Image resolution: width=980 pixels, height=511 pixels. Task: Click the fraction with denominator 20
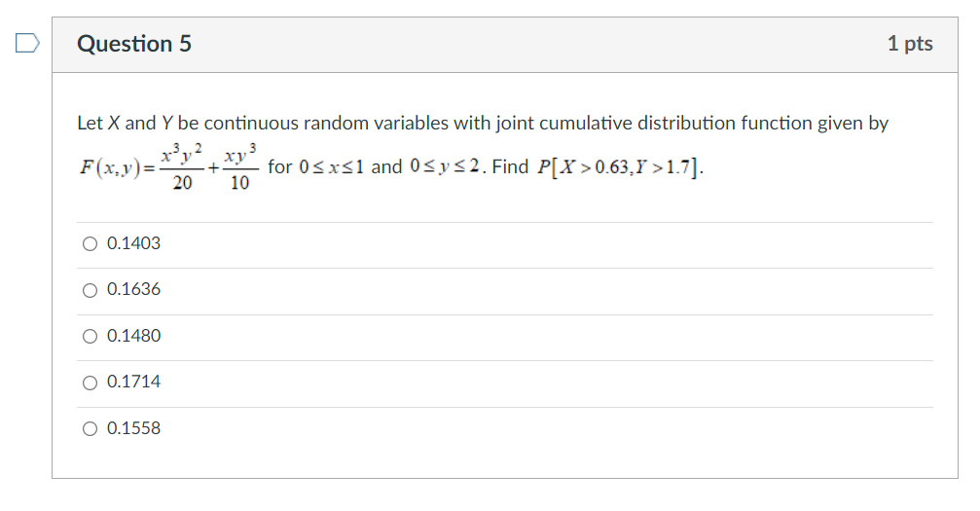tap(182, 167)
